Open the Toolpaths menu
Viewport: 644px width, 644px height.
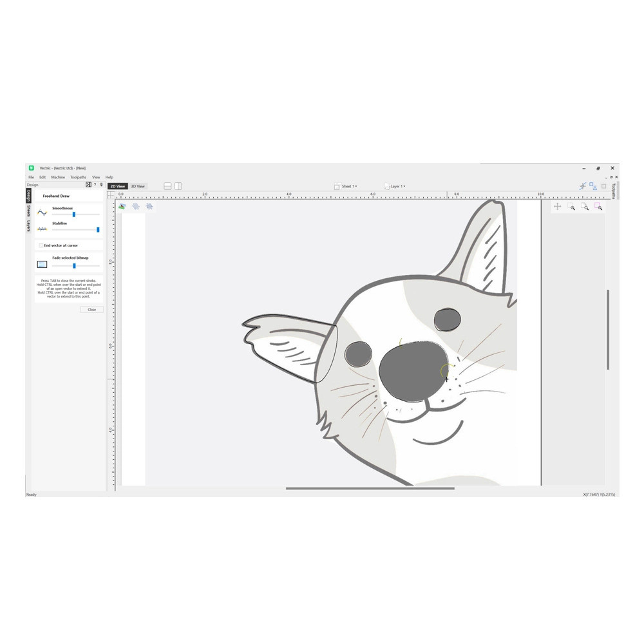(x=78, y=176)
